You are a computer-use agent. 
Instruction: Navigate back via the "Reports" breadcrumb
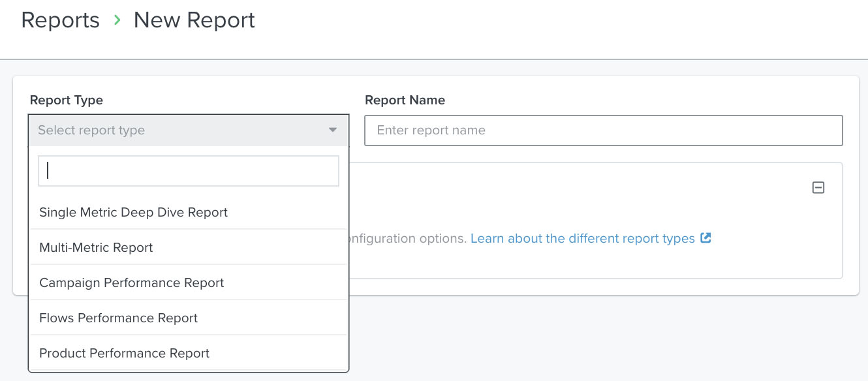[59, 20]
